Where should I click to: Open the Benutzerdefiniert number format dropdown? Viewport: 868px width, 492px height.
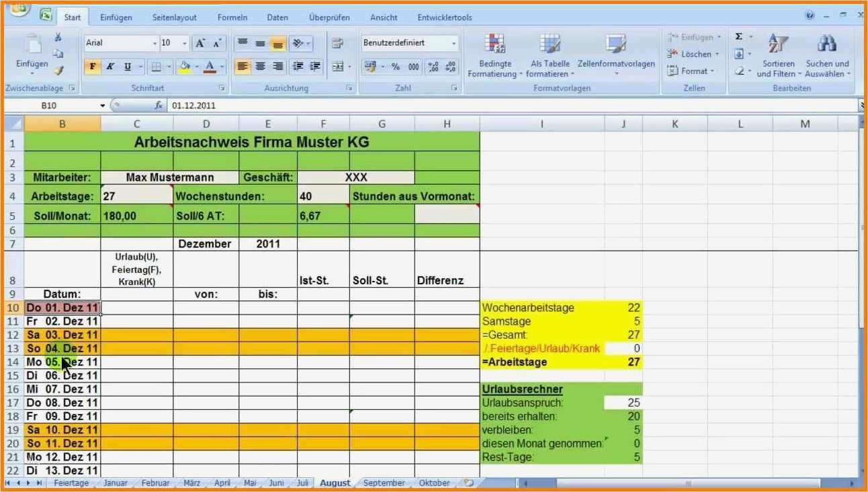(x=454, y=43)
